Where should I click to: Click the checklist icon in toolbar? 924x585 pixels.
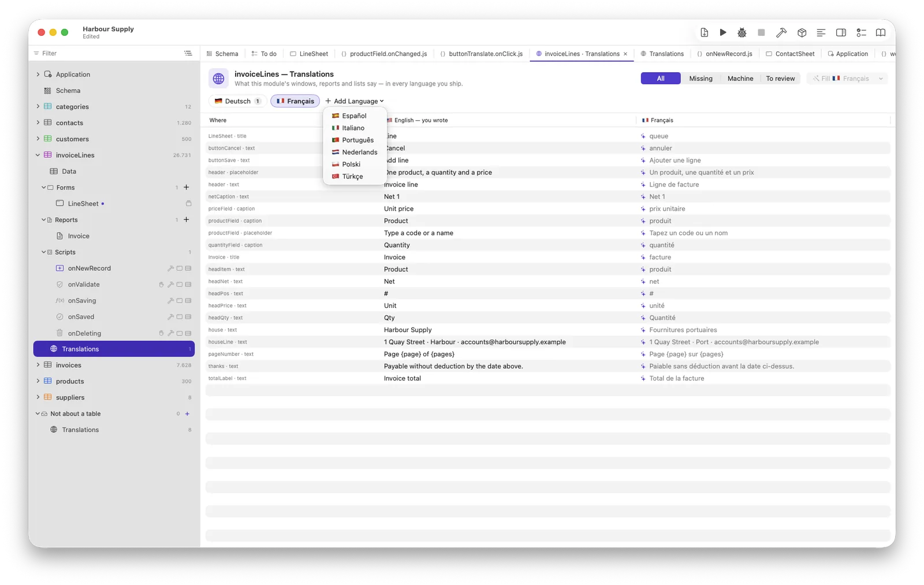(861, 32)
